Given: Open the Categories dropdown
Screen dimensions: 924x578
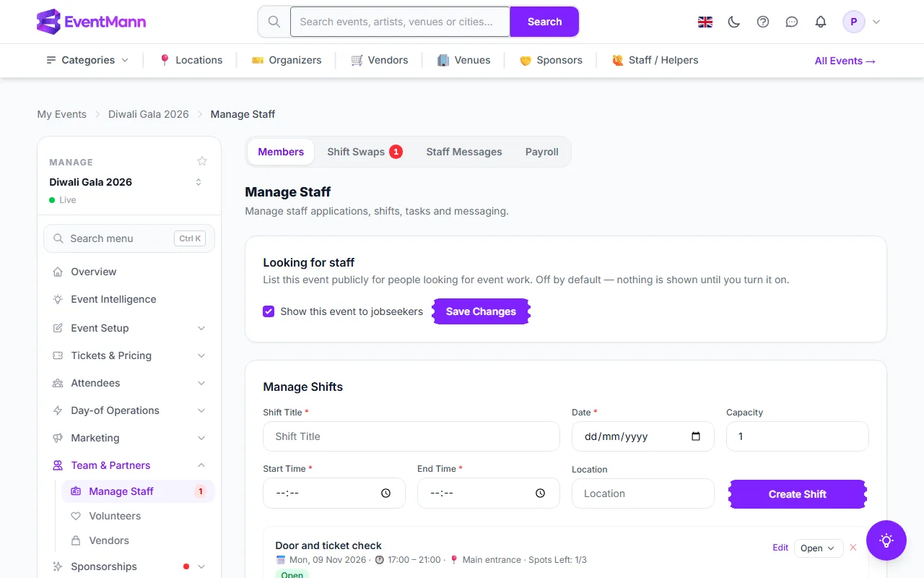Looking at the screenshot, I should [x=87, y=60].
